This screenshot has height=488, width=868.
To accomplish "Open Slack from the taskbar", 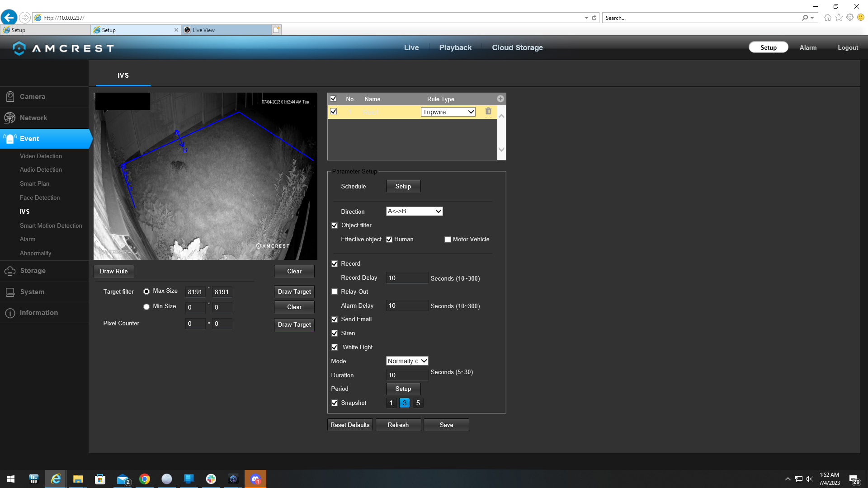I will point(211,479).
